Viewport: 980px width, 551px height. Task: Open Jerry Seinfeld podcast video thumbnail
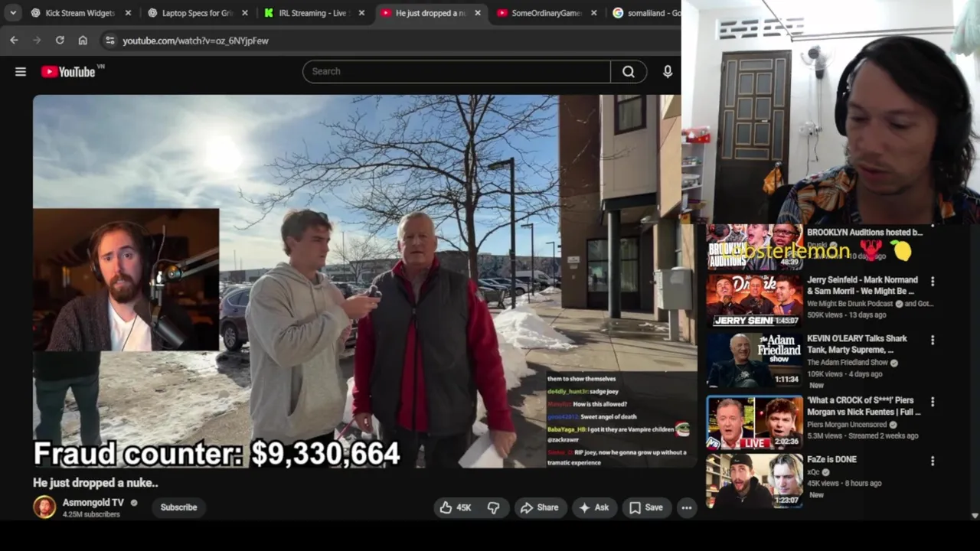coord(754,301)
